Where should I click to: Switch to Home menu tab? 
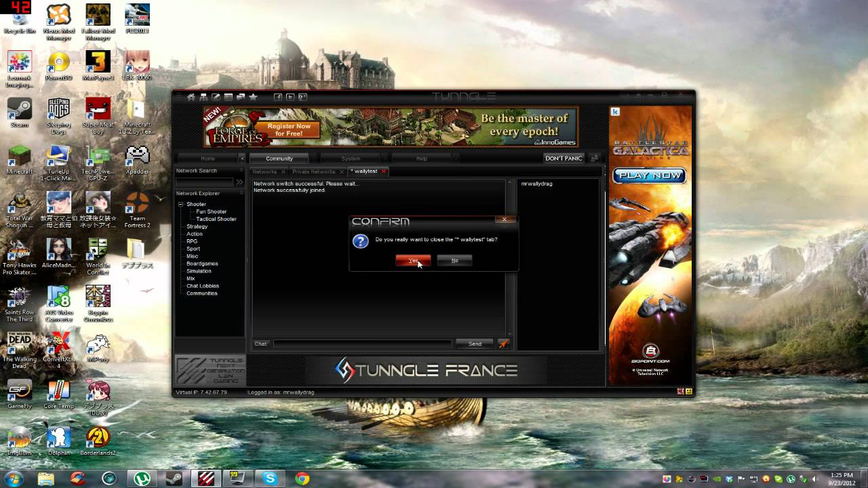[208, 158]
